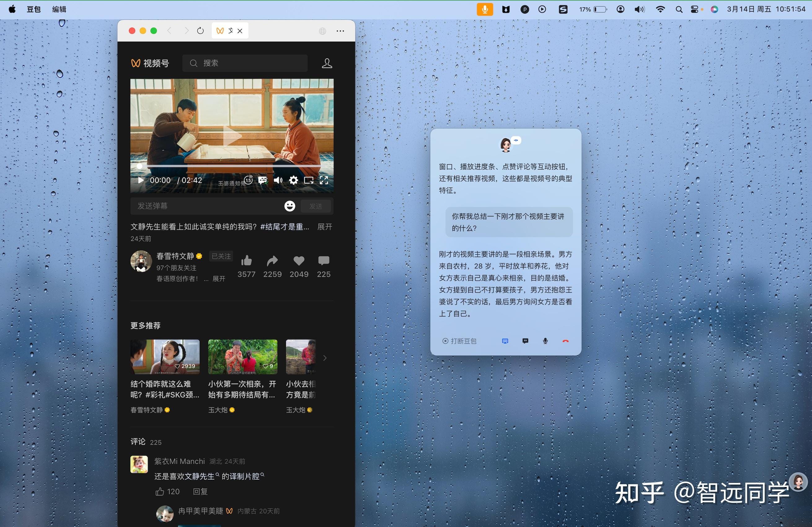This screenshot has width=812, height=527.
Task: Open the video settings gear
Action: 293,180
